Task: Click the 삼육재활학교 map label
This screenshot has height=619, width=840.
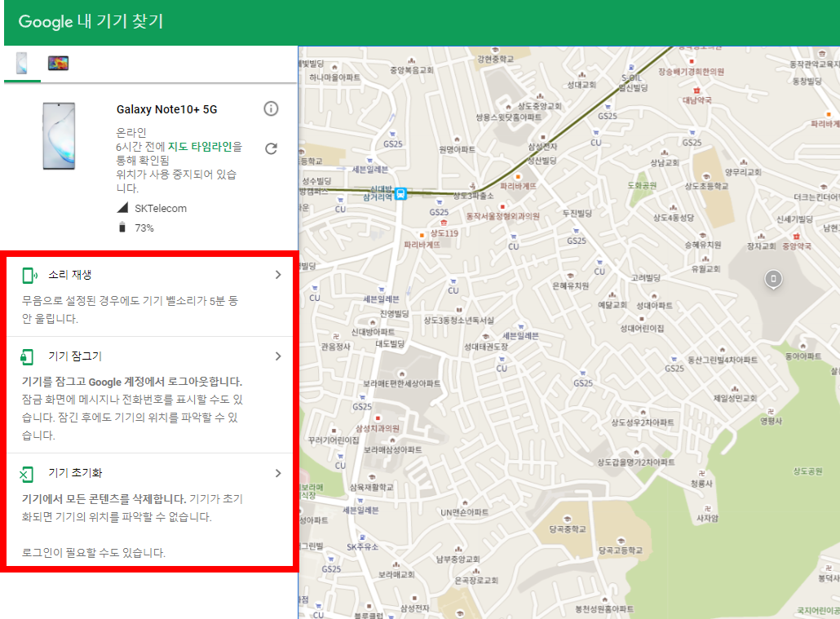Action: 371,487
